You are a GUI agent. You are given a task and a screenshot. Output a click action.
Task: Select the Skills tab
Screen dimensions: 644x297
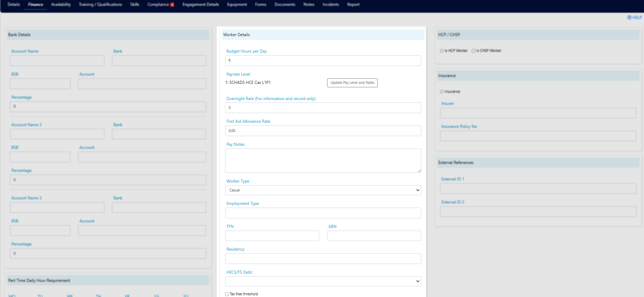pyautogui.click(x=135, y=4)
